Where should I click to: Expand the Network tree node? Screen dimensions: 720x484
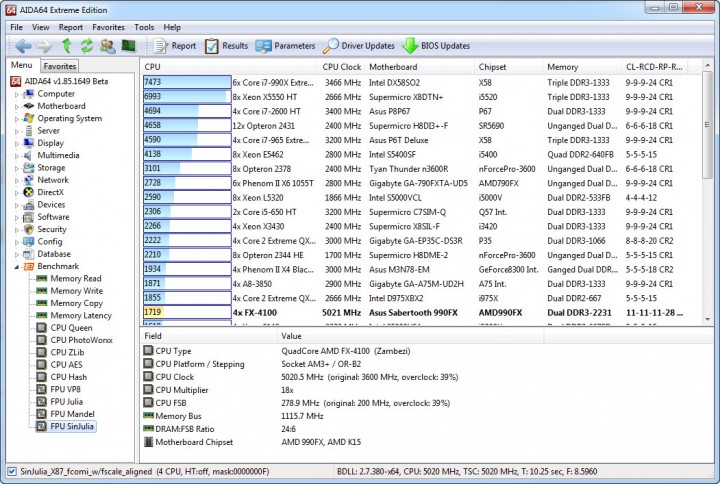pos(17,180)
